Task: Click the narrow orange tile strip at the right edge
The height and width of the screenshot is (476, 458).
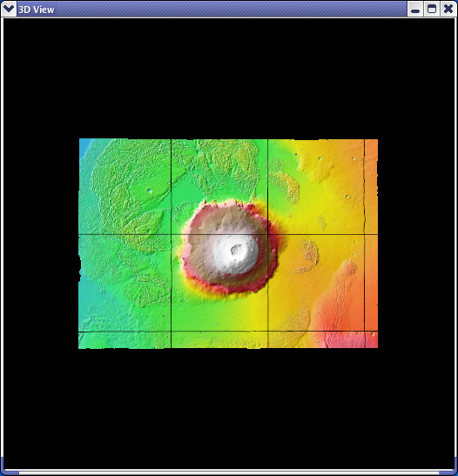Action: click(371, 243)
